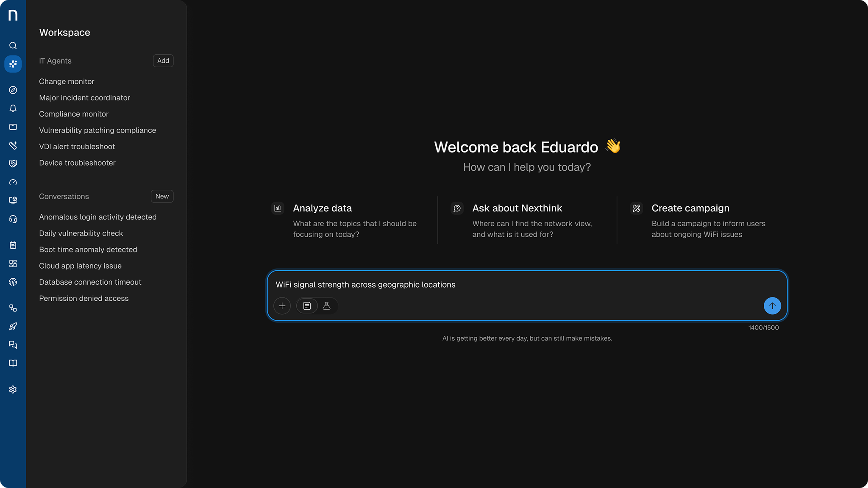Open the Device troubleshooter agent
868x488 pixels.
point(77,163)
